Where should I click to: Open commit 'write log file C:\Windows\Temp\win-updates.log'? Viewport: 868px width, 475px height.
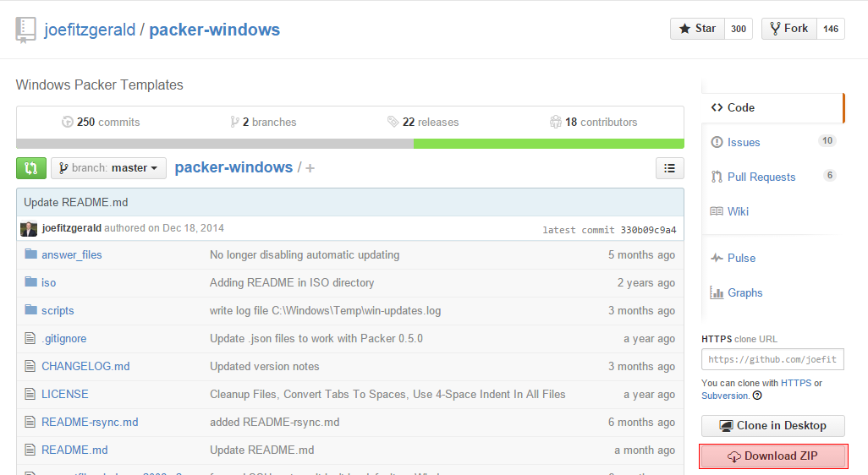pos(325,311)
